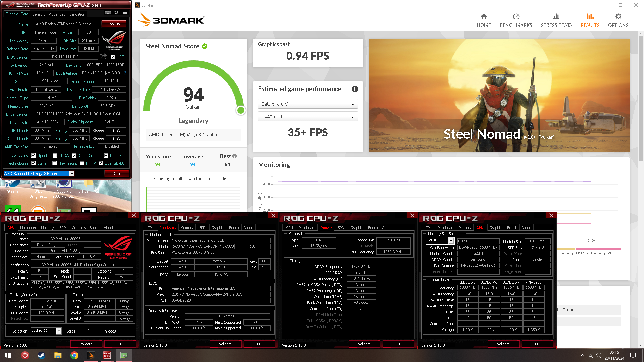Click the GPU-Z Lookup button
This screenshot has width=644, height=362.
coord(114,24)
